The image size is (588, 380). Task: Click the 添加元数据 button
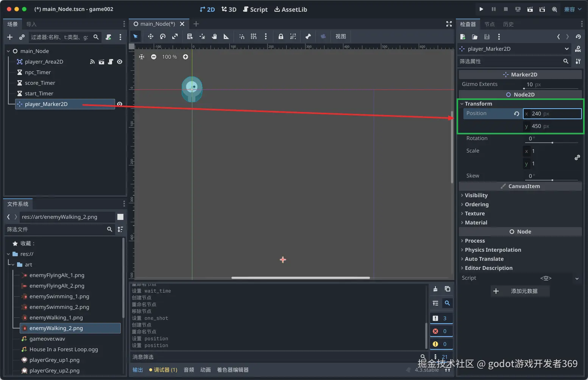[x=520, y=291]
